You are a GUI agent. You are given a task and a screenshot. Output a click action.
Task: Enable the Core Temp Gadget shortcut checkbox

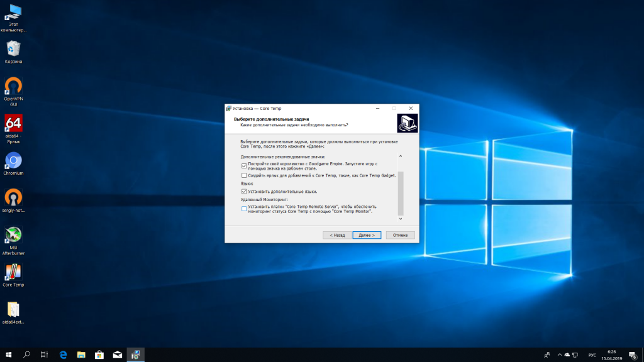click(x=244, y=175)
